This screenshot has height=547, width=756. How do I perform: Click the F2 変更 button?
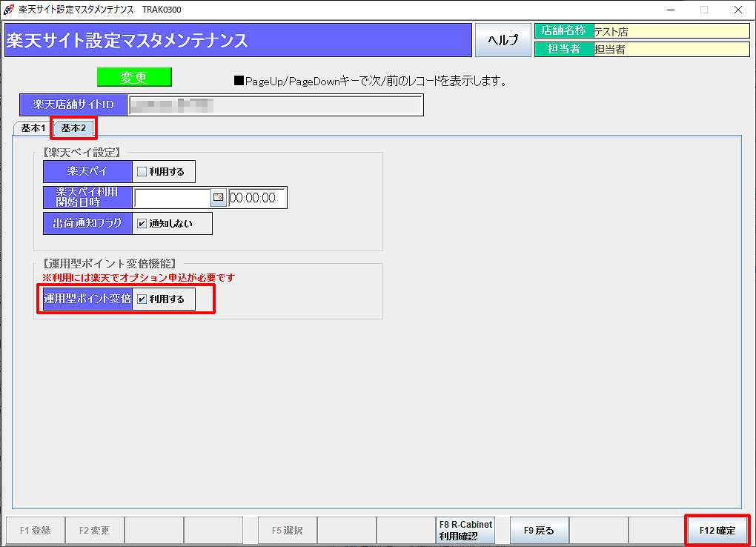point(95,531)
